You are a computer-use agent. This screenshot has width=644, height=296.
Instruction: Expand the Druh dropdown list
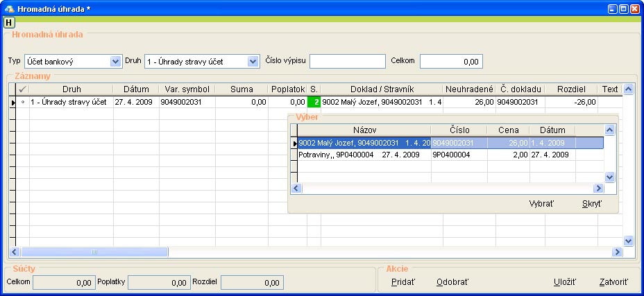coord(253,61)
